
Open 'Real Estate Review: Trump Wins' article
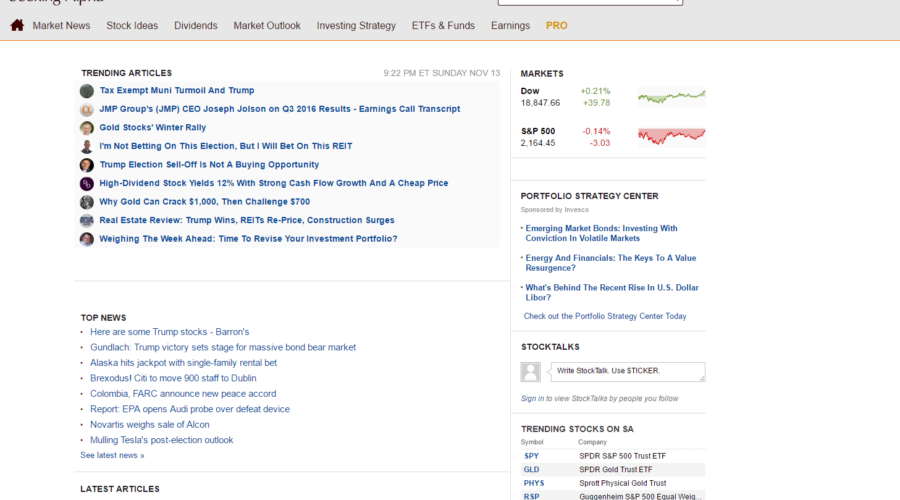click(247, 220)
